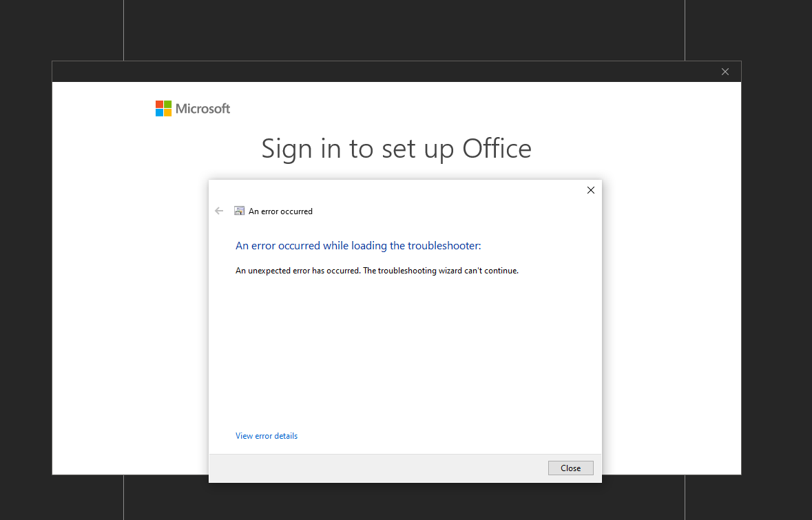Click the empty area inside the error dialog
812x520 pixels.
(405, 344)
